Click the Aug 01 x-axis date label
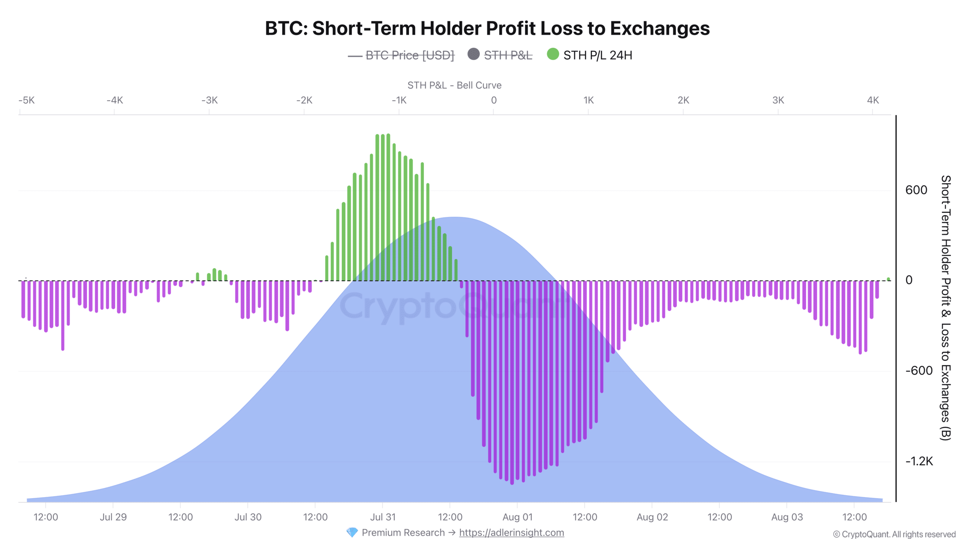Image resolution: width=980 pixels, height=551 pixels. pyautogui.click(x=517, y=517)
